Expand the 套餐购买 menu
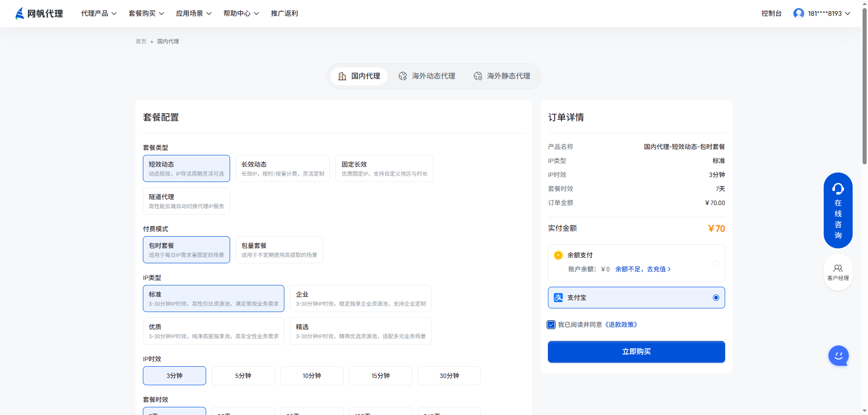The image size is (868, 415). [146, 14]
